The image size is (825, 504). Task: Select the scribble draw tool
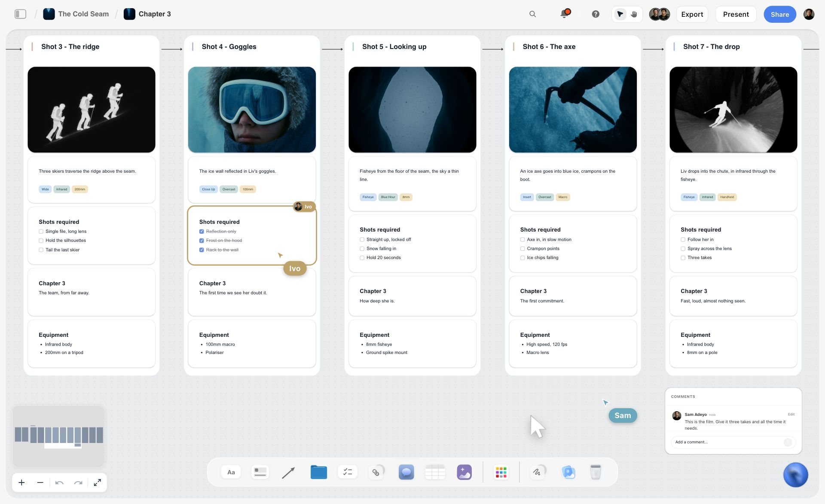click(x=537, y=472)
